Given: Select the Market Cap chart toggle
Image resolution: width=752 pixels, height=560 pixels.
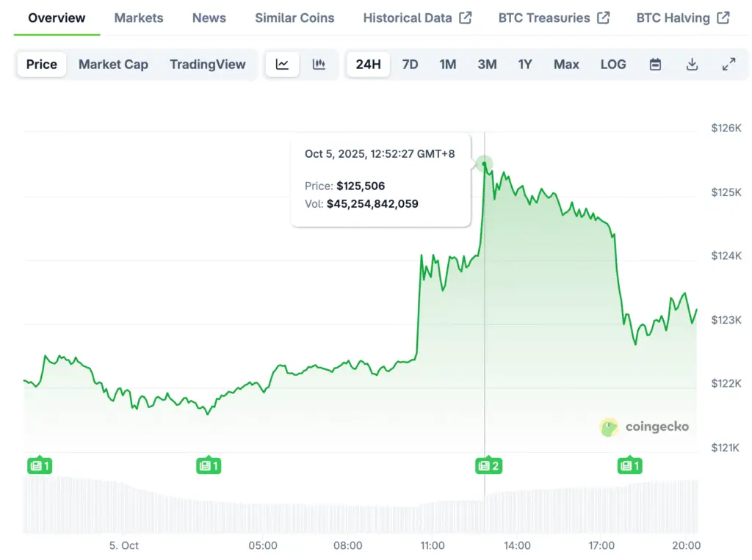Looking at the screenshot, I should click(113, 65).
